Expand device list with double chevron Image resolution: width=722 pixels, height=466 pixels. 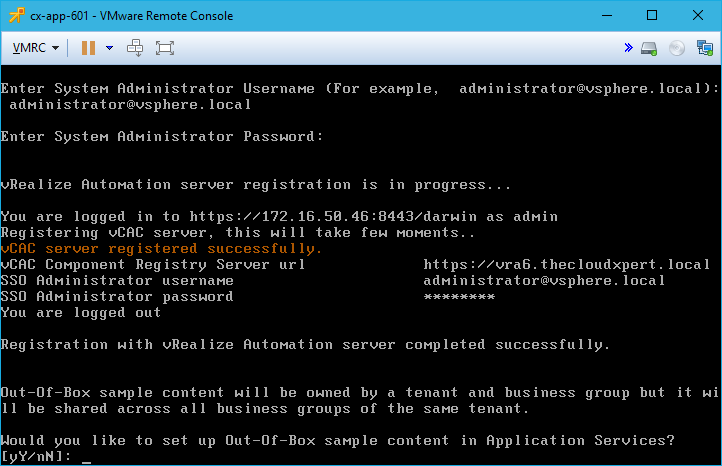[x=628, y=48]
